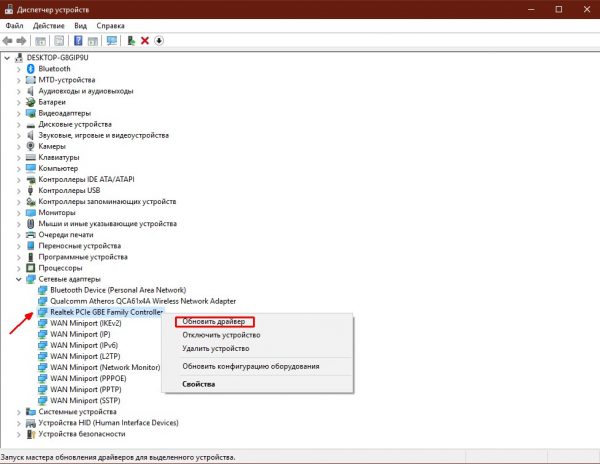
Task: Click the Очереди печати printer icon
Action: point(31,234)
